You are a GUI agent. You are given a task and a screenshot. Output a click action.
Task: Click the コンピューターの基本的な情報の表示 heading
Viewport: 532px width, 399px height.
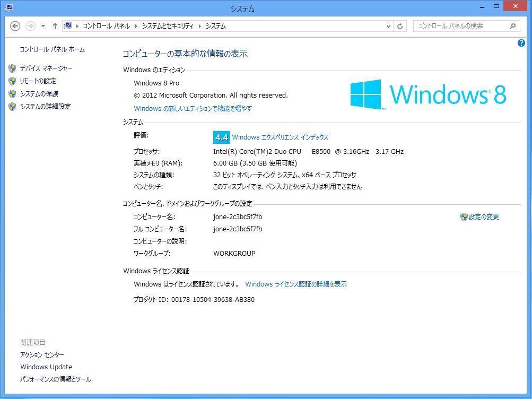tap(185, 54)
